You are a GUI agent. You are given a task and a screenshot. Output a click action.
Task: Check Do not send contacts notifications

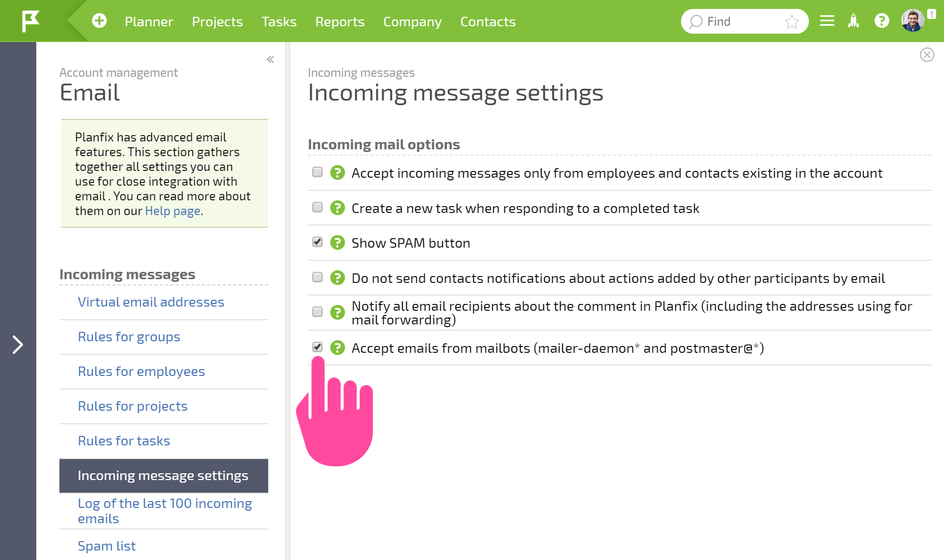[x=317, y=277]
